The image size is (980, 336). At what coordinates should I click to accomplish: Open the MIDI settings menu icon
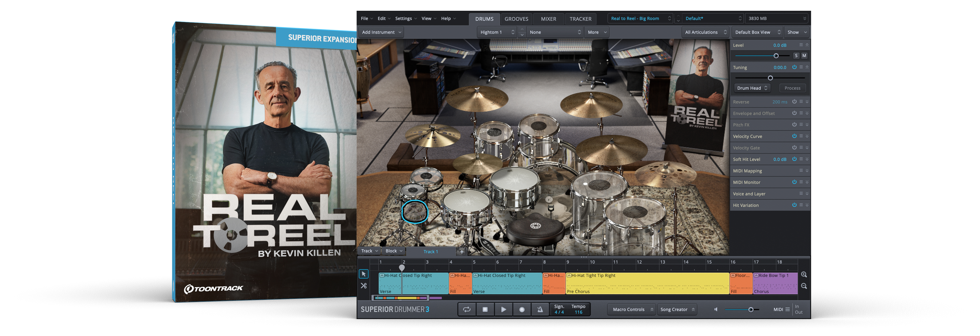pyautogui.click(x=787, y=309)
